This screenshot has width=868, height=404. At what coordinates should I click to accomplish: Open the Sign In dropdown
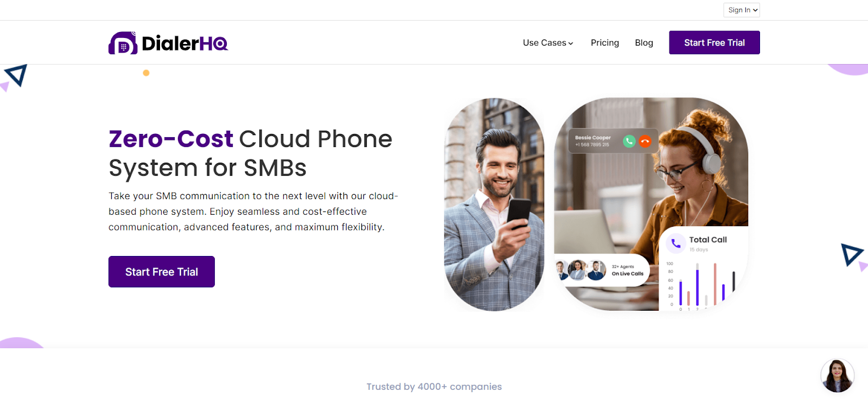(x=742, y=10)
